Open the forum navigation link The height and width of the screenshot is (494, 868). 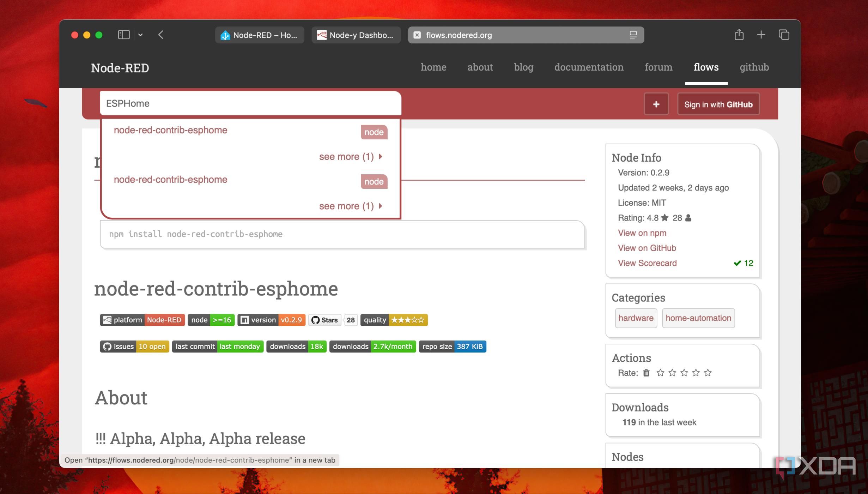pos(658,67)
